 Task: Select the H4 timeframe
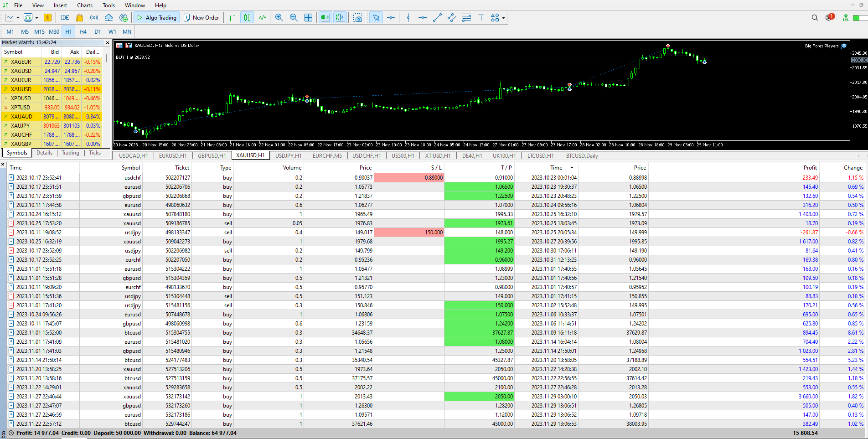83,32
